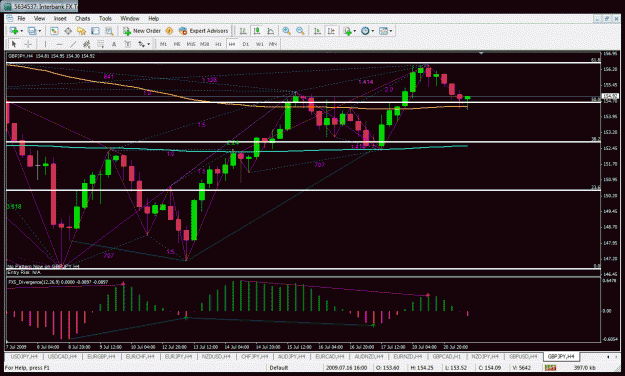This screenshot has height=376, width=625.
Task: Switch to bar chart display
Action: pyautogui.click(x=243, y=31)
